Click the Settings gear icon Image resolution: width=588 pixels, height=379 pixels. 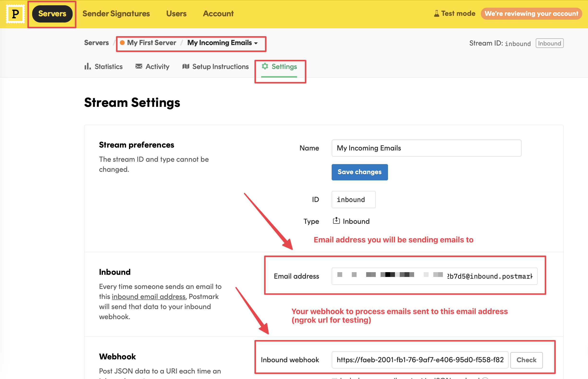(265, 66)
